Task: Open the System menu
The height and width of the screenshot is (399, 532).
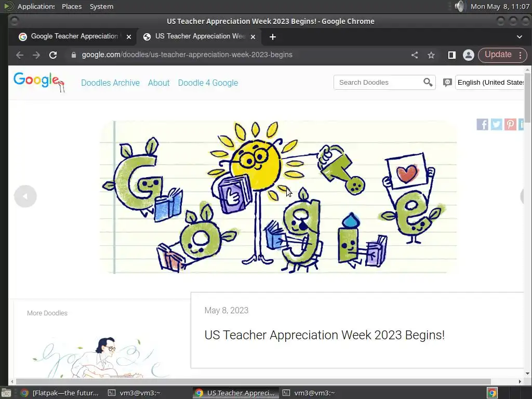Action: click(x=101, y=6)
